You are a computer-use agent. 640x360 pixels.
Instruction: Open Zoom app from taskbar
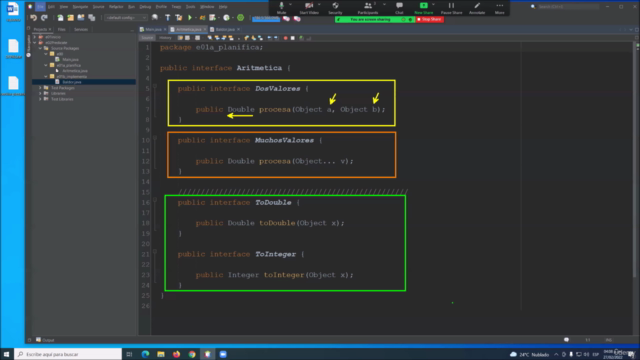click(223, 354)
